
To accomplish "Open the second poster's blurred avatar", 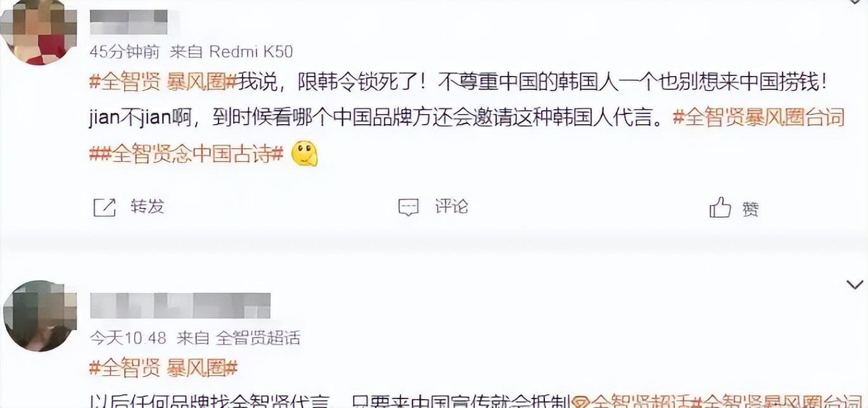I will click(39, 315).
